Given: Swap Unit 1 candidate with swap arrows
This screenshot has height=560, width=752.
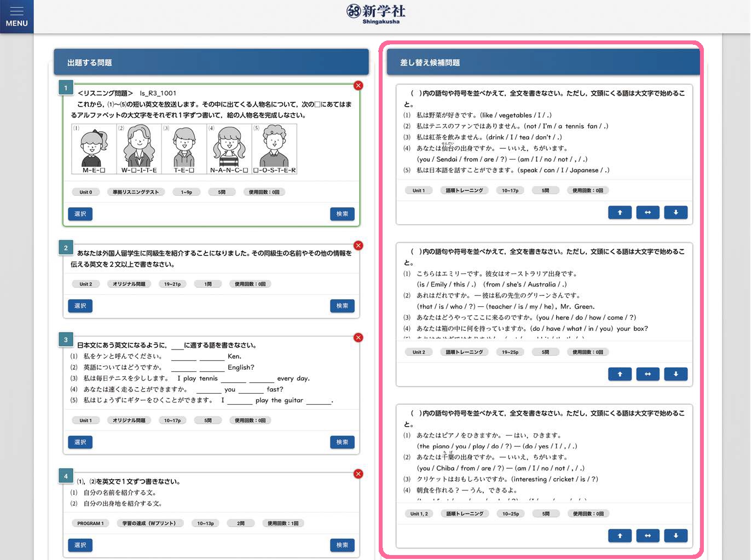Looking at the screenshot, I should pos(648,212).
